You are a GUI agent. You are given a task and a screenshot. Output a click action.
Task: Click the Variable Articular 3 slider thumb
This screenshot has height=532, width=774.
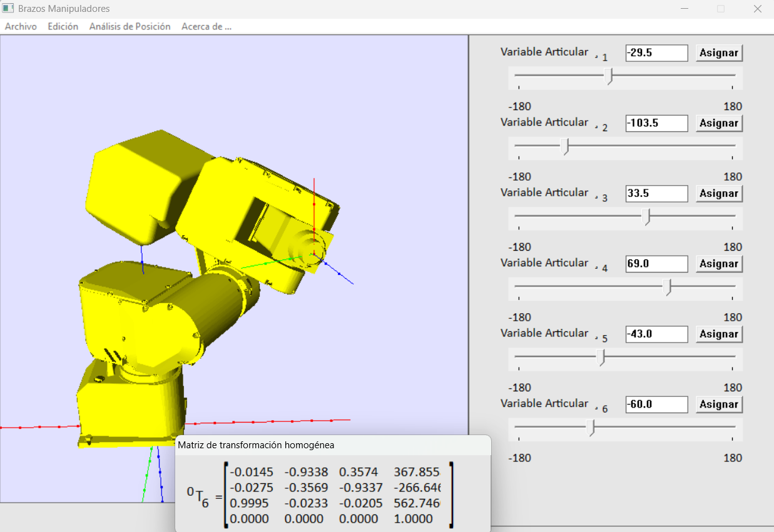pyautogui.click(x=647, y=216)
